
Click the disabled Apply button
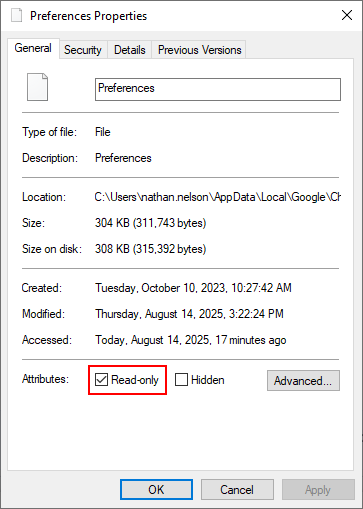click(x=318, y=490)
